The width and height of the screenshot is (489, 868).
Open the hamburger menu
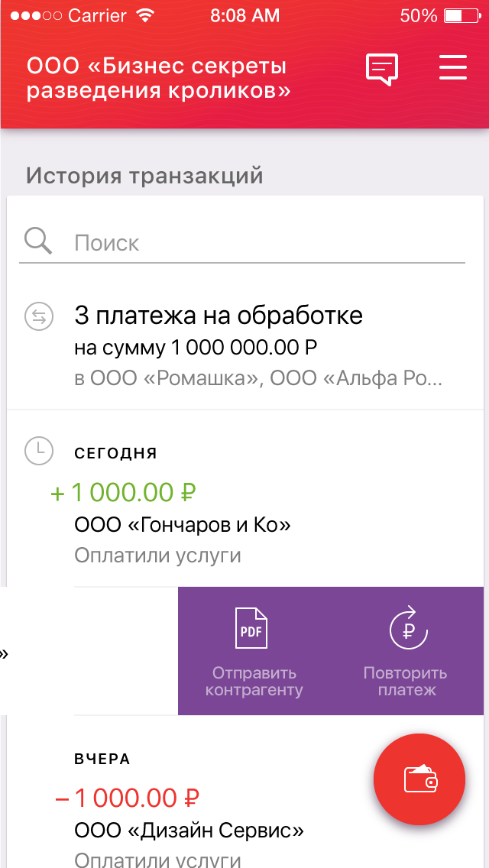tap(453, 68)
